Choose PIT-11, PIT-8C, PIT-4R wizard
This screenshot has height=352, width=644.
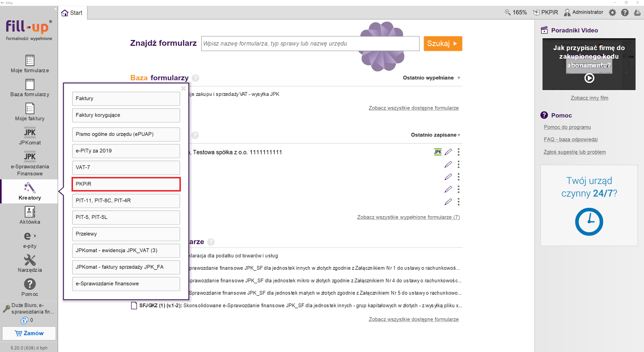click(126, 200)
